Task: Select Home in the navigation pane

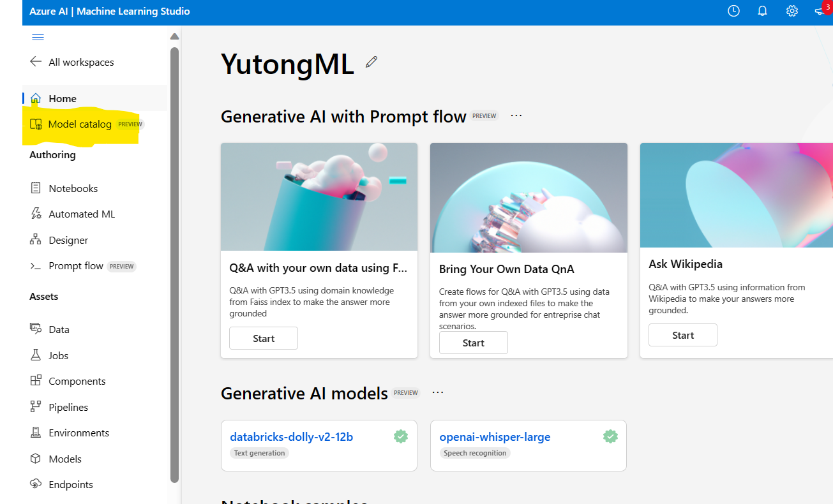Action: (x=62, y=98)
